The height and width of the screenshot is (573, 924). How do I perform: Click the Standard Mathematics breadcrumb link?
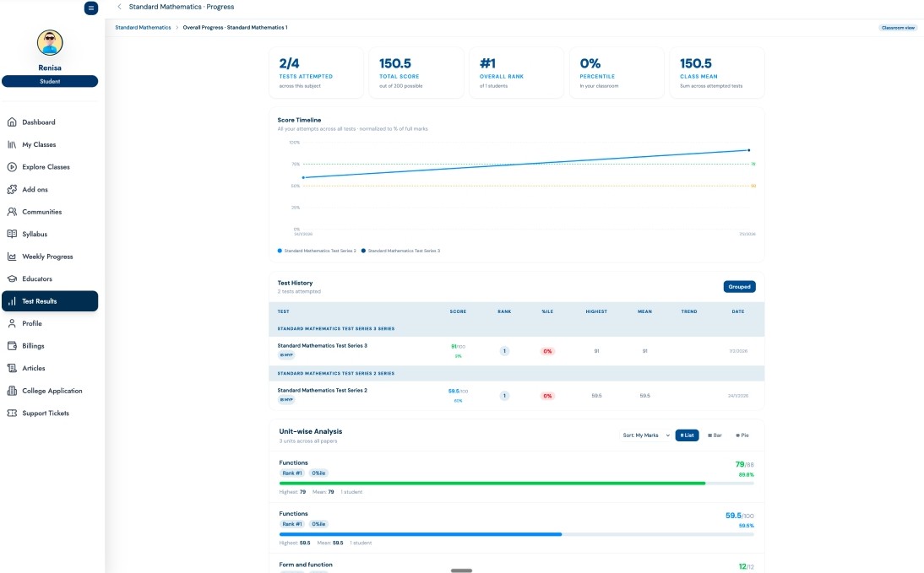(x=143, y=28)
